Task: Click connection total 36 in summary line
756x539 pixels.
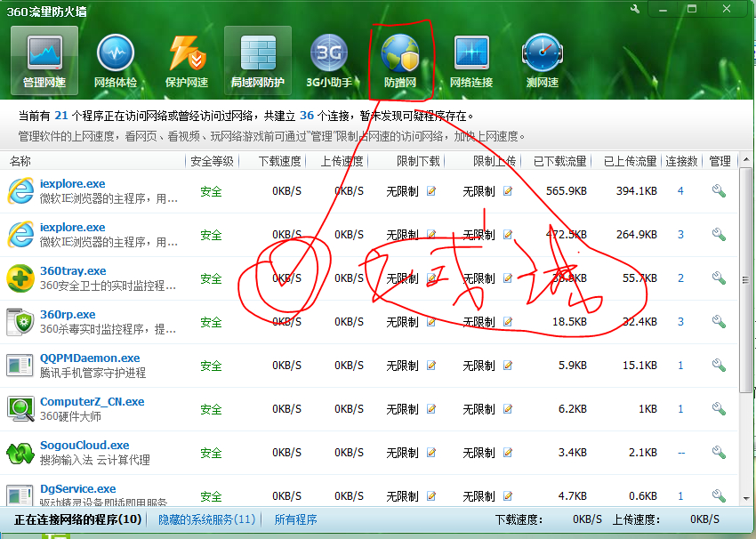Action: point(307,116)
